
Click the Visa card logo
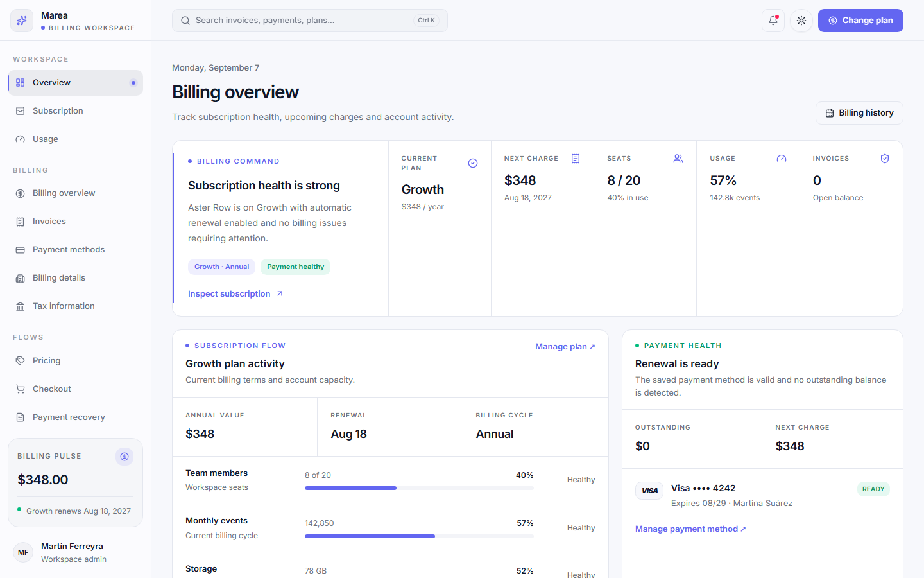pos(649,491)
